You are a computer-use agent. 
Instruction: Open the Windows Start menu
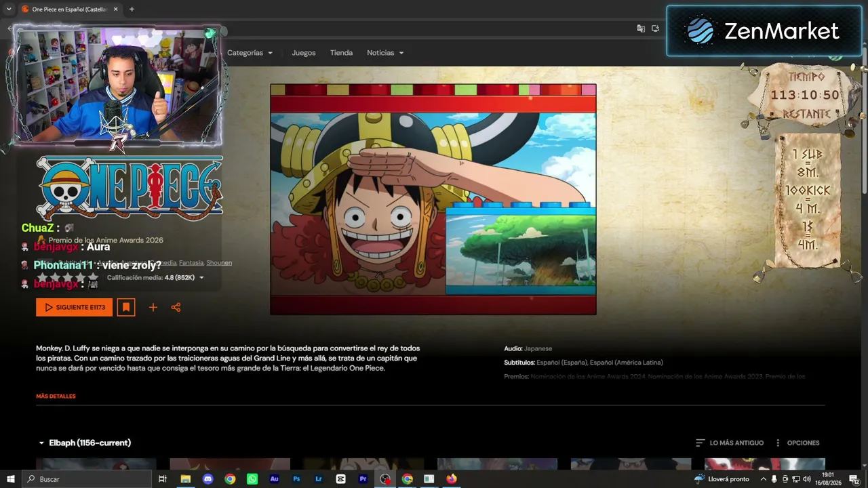click(x=10, y=479)
